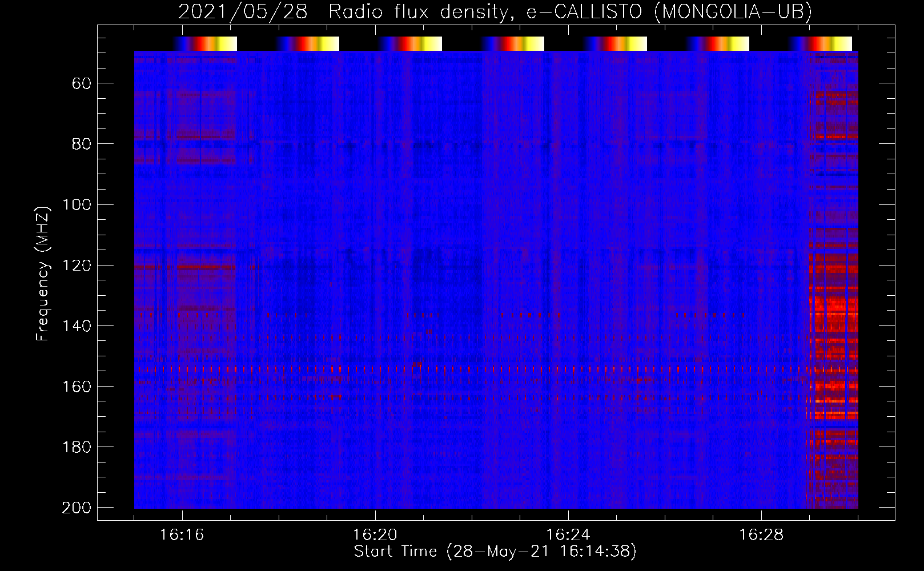Click the 200 frequency axis label
This screenshot has height=571, width=924.
[x=77, y=508]
